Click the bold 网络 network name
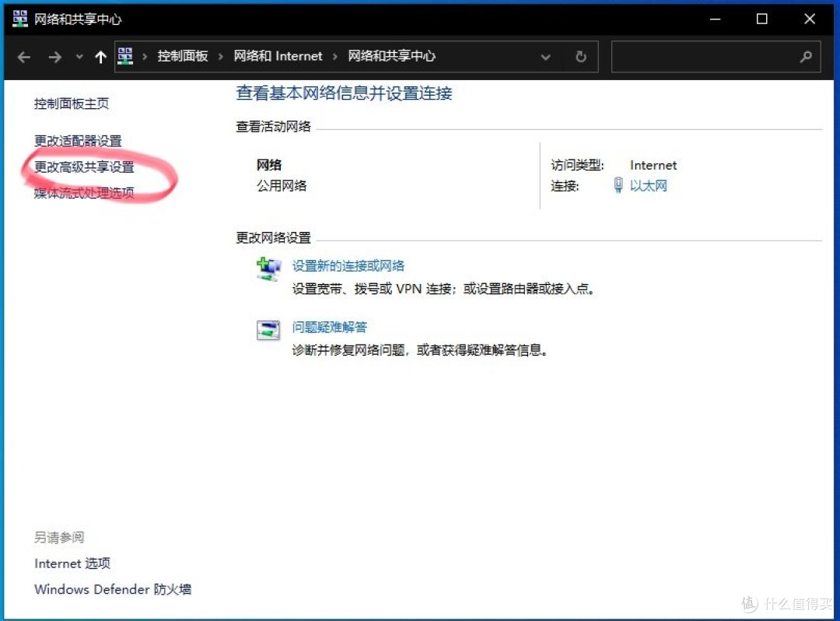Screen dimensions: 840x621 (269, 165)
